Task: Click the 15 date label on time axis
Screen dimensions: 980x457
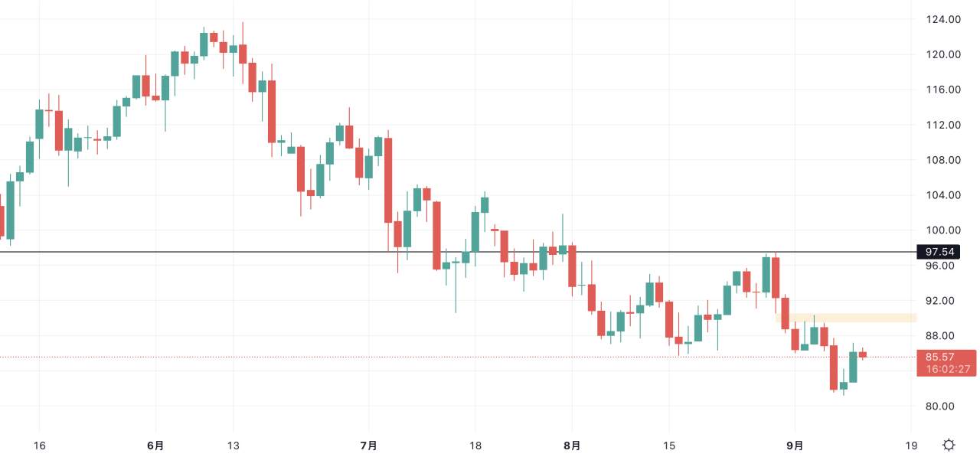Action: (668, 445)
